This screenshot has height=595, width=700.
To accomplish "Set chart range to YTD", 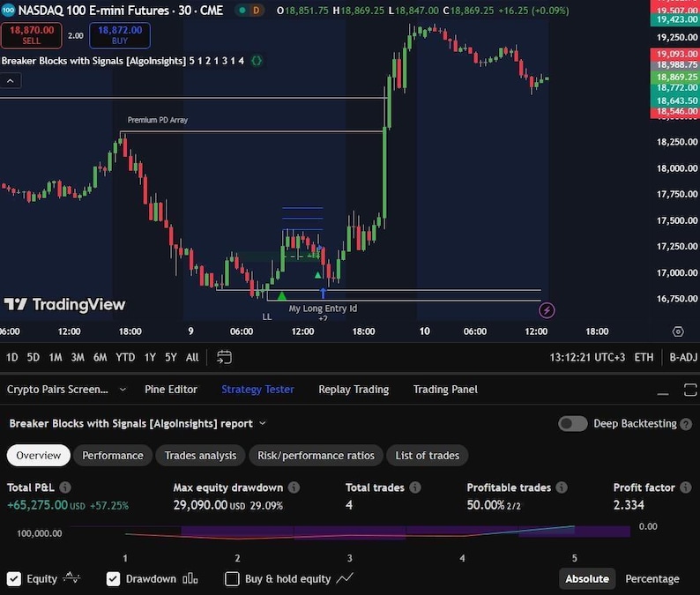I will point(125,357).
